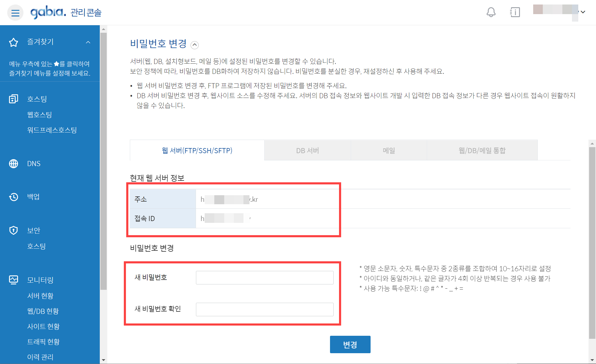Screen dimensions: 596x364
Task: Open the user account dropdown arrow
Action: pyautogui.click(x=583, y=12)
